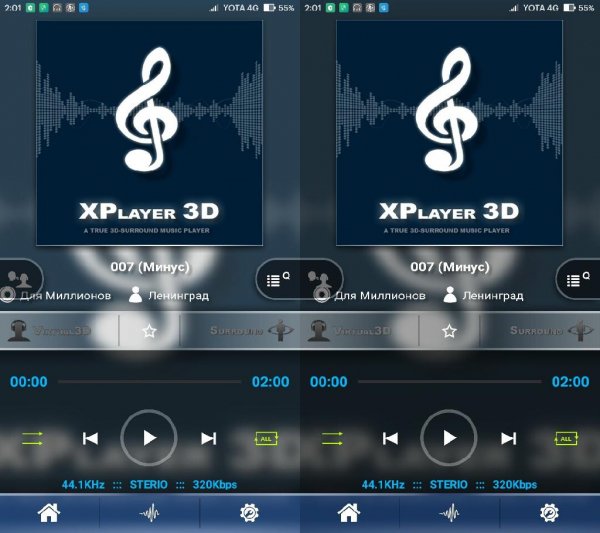The height and width of the screenshot is (533, 600).
Task: Go to previous track in right player
Action: 390,438
